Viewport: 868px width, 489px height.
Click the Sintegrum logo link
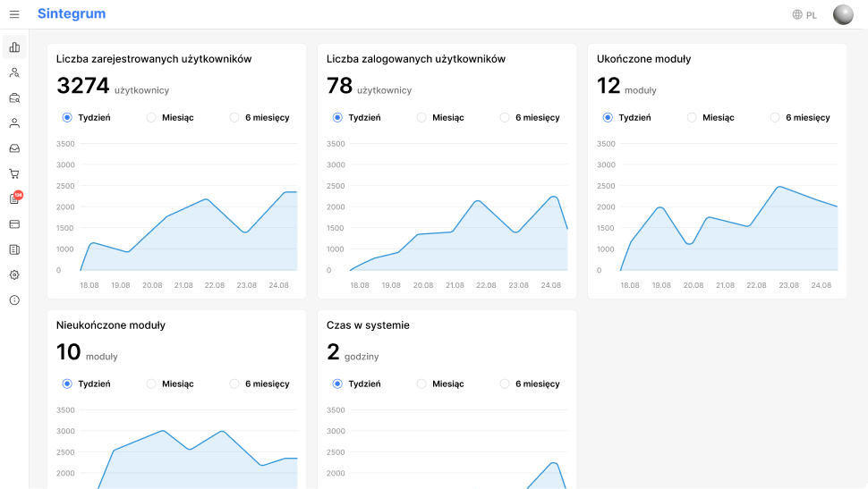click(x=72, y=14)
